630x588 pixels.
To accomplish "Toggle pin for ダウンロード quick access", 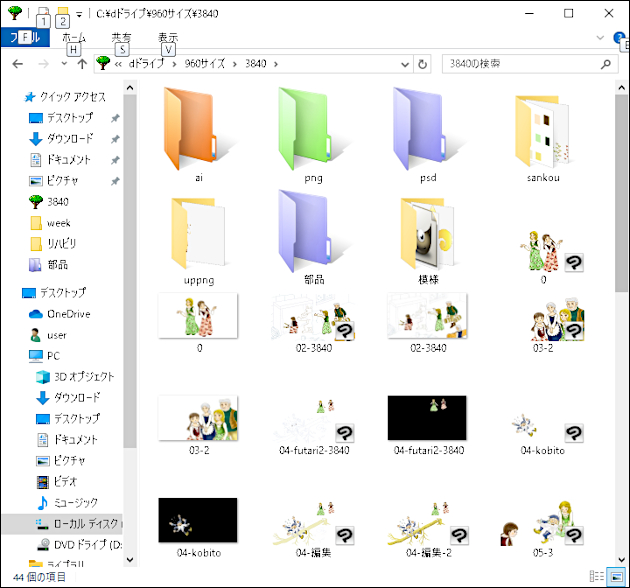I will point(115,139).
